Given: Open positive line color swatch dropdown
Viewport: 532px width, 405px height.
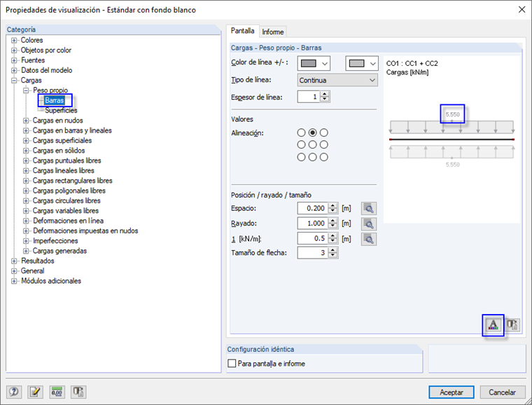Looking at the screenshot, I should click(x=314, y=64).
